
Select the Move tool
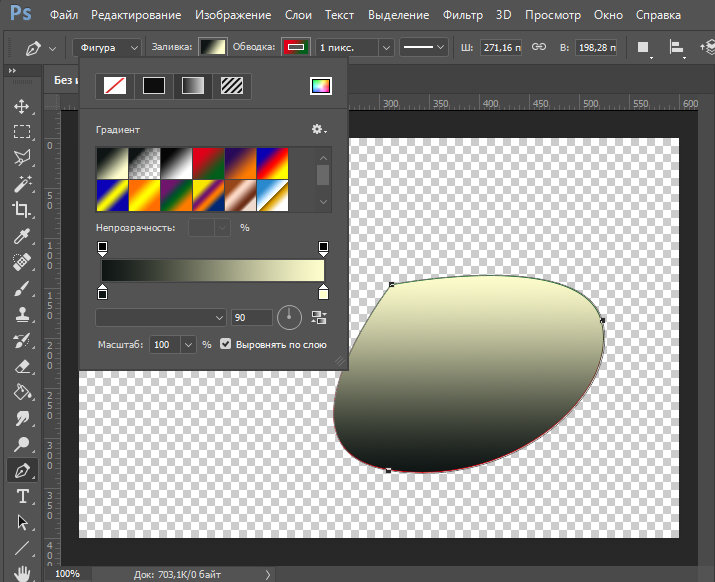[x=21, y=106]
